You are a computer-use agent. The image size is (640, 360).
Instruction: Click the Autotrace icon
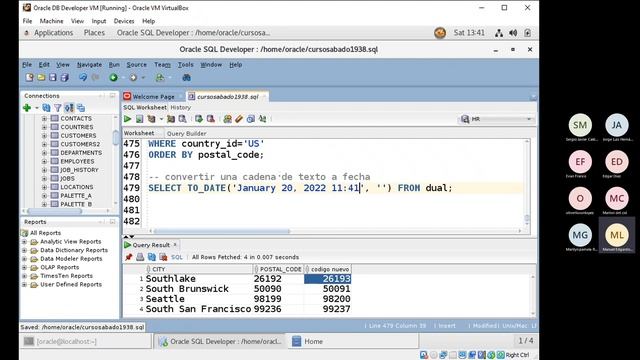tap(171, 119)
